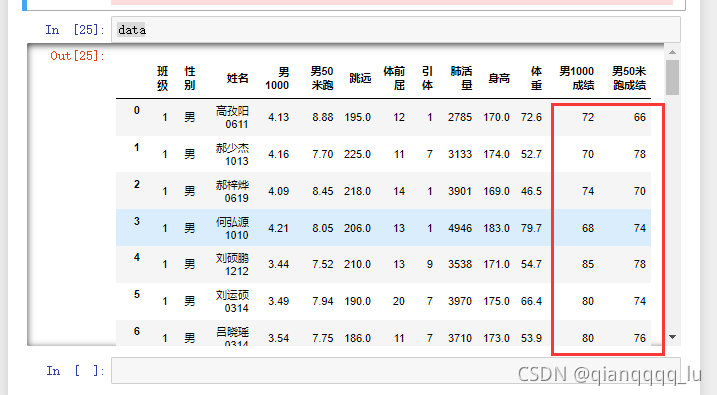717x395 pixels.
Task: Click the 男1000成绩 value 85
Action: (x=588, y=264)
